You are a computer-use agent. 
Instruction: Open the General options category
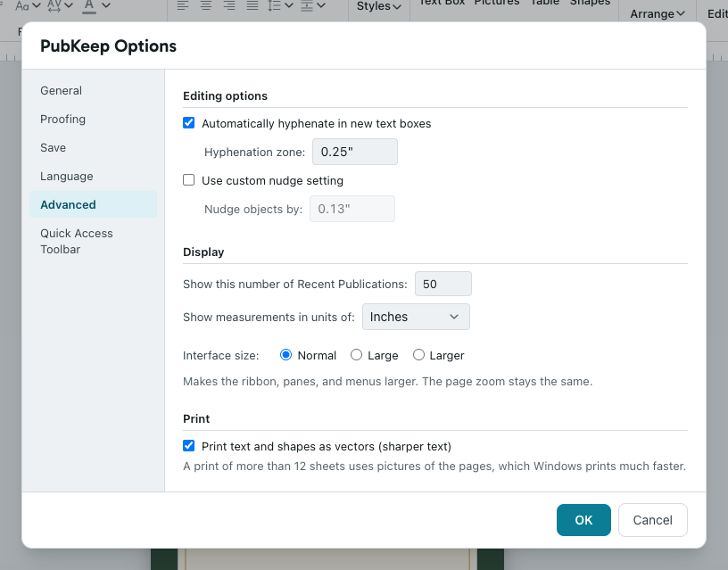[93, 90]
